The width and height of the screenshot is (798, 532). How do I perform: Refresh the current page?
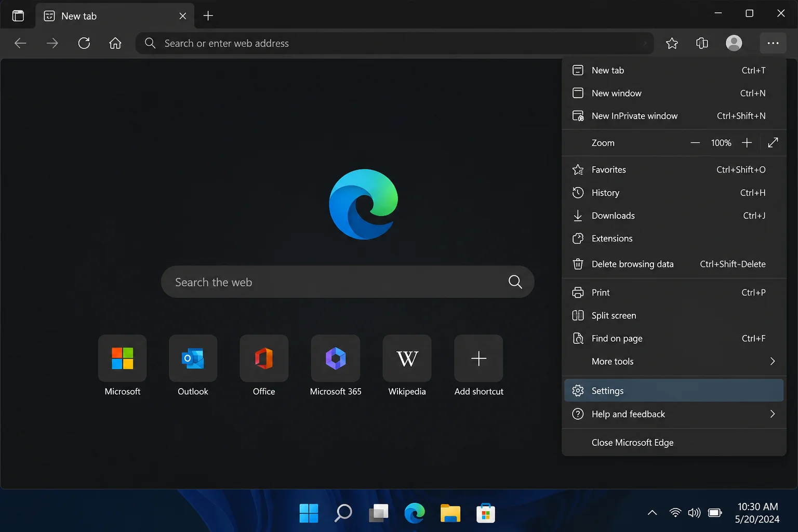click(x=84, y=43)
